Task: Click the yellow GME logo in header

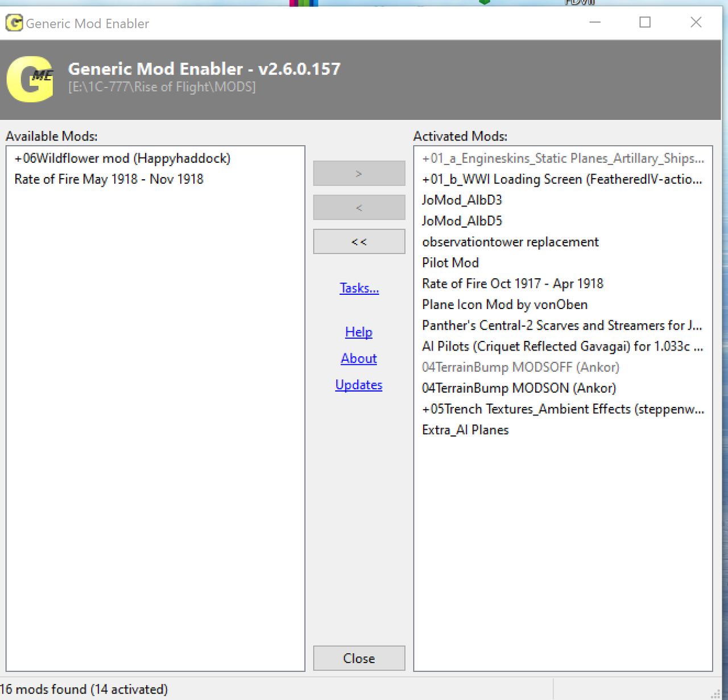Action: pos(31,79)
